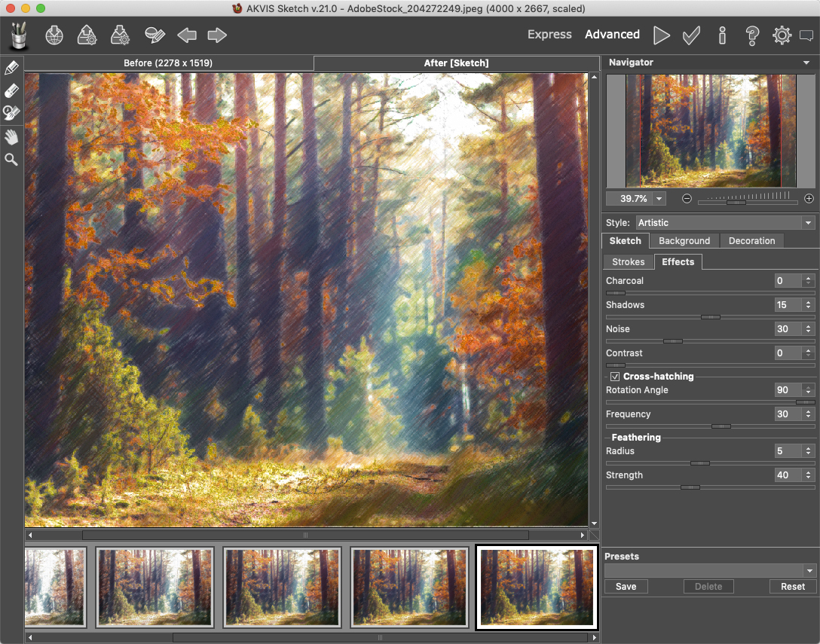Click the Redo right arrow icon
This screenshot has height=644, width=820.
217,35
